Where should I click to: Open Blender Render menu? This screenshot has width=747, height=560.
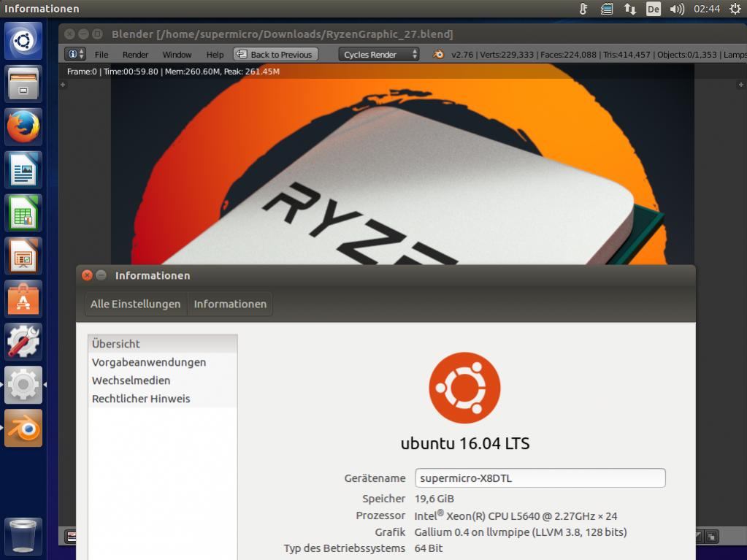(x=135, y=54)
